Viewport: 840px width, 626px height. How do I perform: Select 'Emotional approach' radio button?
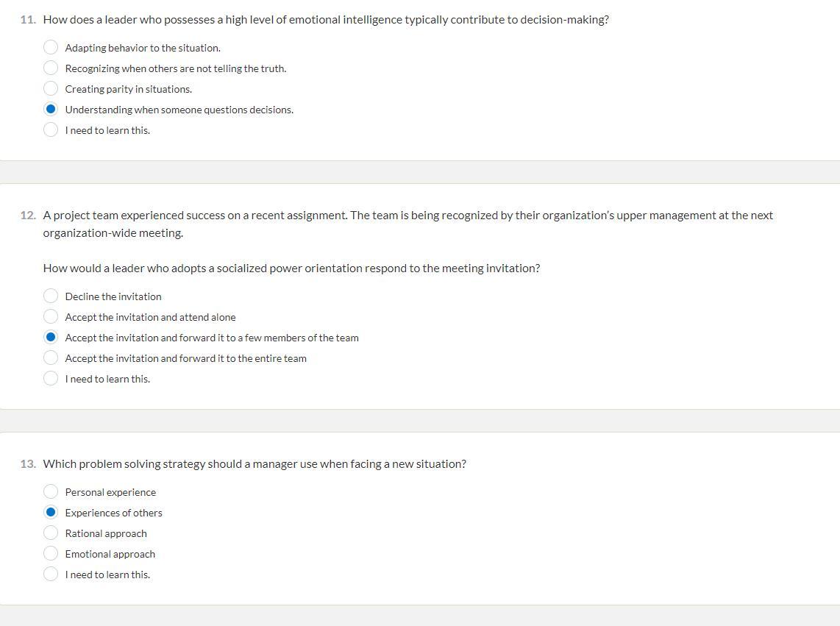coord(50,553)
